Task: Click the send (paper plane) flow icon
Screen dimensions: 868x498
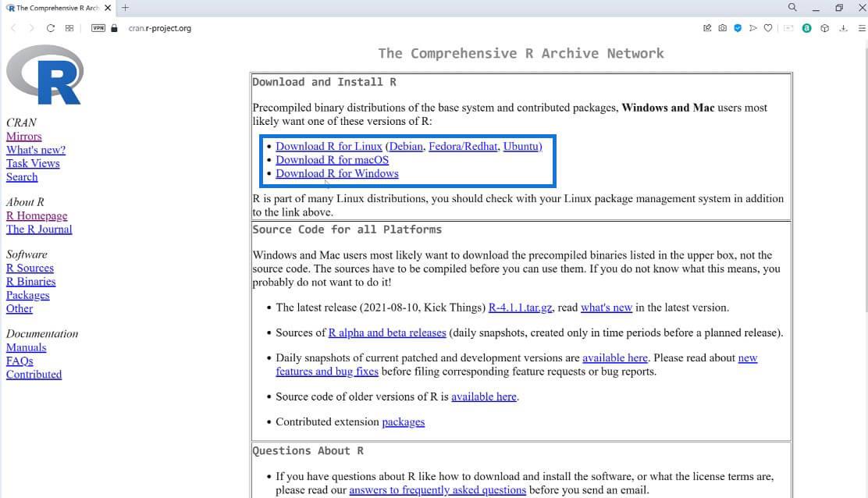Action: pyautogui.click(x=752, y=28)
